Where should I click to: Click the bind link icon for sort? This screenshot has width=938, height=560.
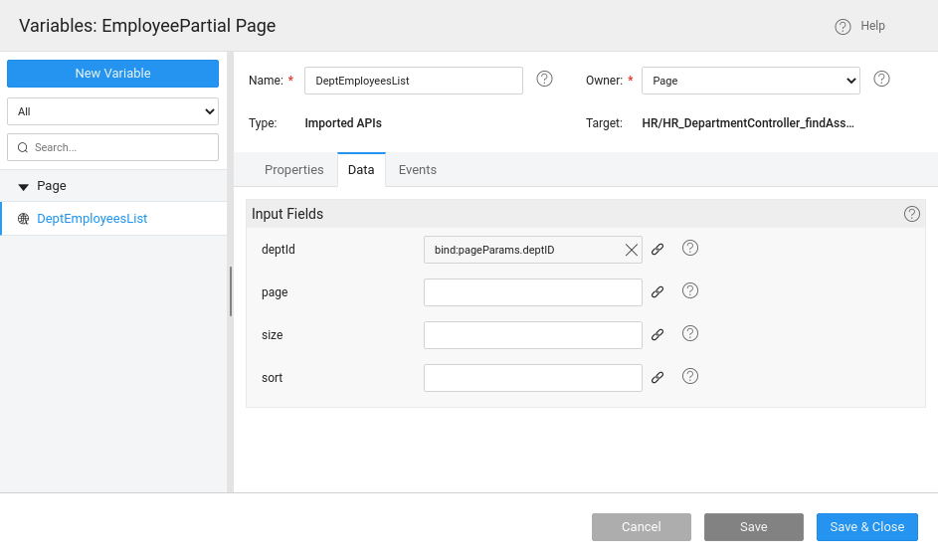[657, 378]
